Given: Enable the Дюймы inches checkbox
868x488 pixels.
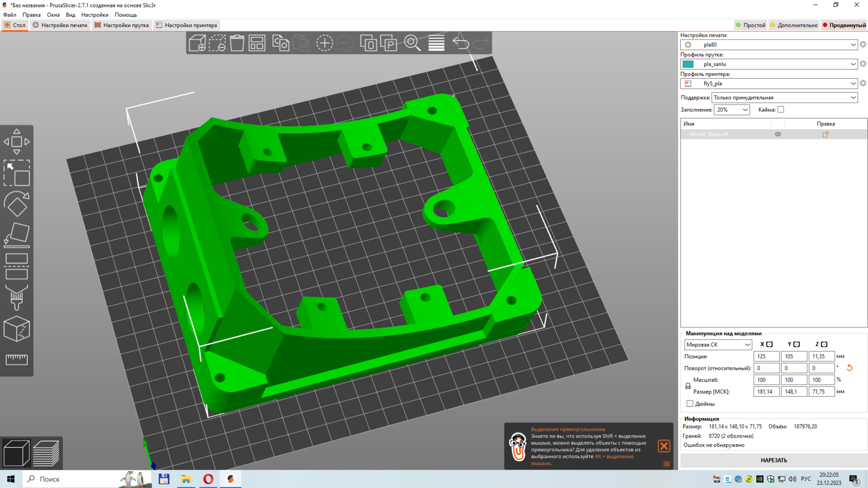Looking at the screenshot, I should (x=690, y=403).
